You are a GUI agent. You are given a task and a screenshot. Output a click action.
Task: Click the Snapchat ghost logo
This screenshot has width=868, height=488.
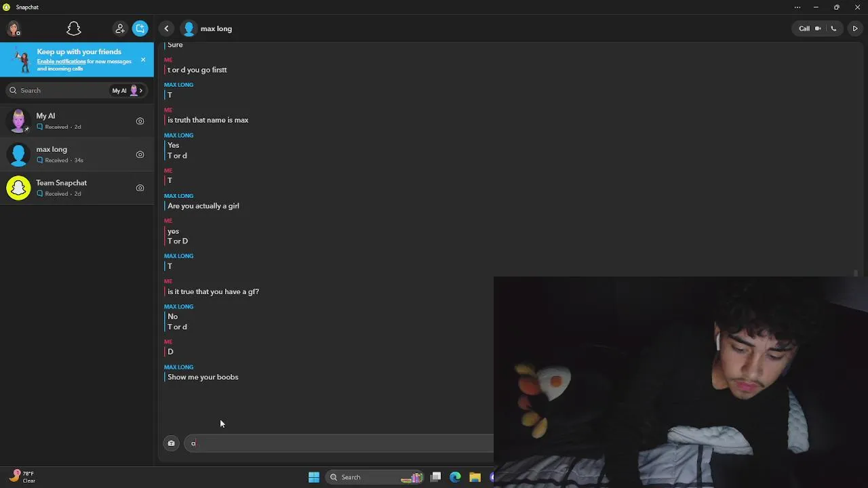click(x=74, y=28)
